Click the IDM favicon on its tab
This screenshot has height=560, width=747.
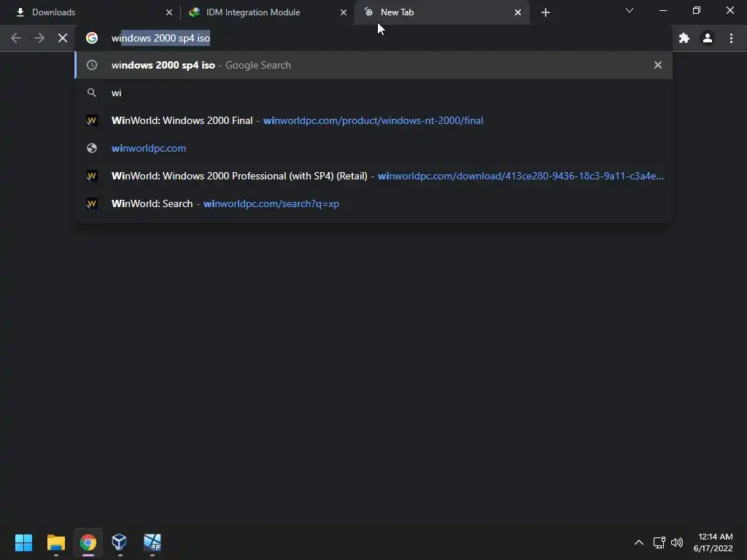coord(194,12)
